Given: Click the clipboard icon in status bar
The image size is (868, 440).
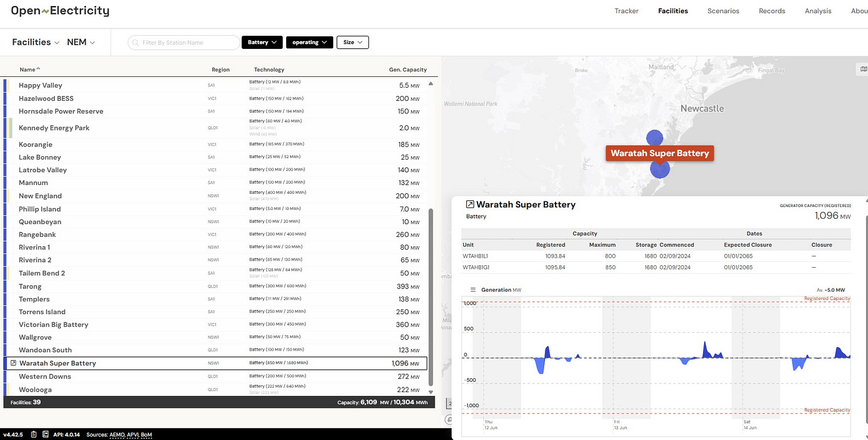Looking at the screenshot, I should tap(34, 435).
